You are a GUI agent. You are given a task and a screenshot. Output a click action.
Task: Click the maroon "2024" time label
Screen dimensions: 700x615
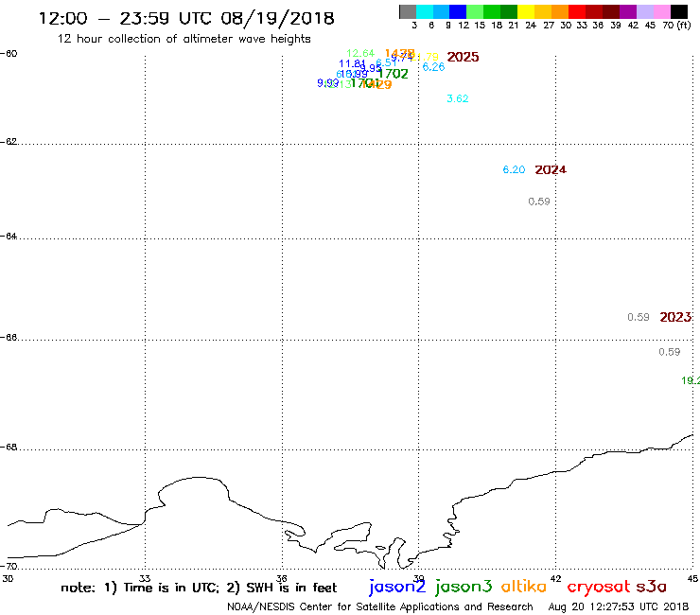(x=551, y=169)
